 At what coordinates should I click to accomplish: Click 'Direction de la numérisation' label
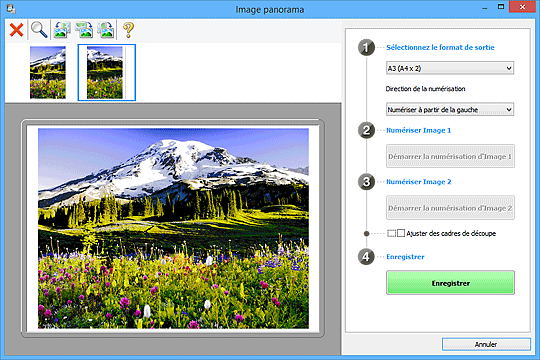coord(425,89)
